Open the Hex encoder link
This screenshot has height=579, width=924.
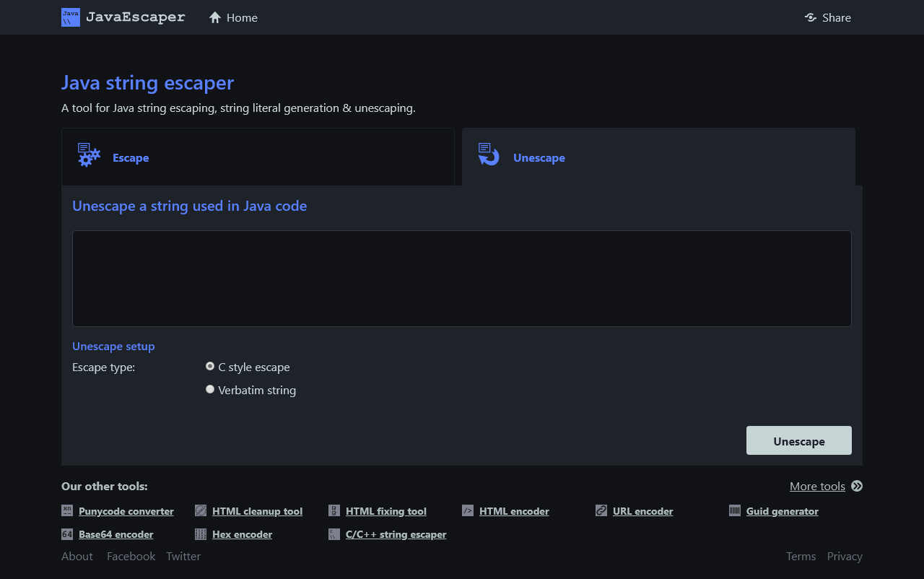coord(242,534)
